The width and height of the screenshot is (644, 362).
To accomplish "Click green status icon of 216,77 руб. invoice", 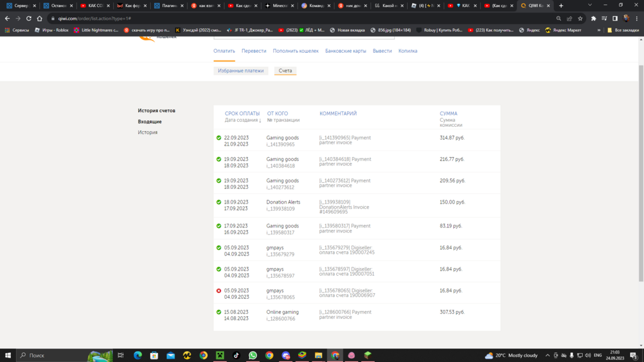I will click(x=218, y=160).
